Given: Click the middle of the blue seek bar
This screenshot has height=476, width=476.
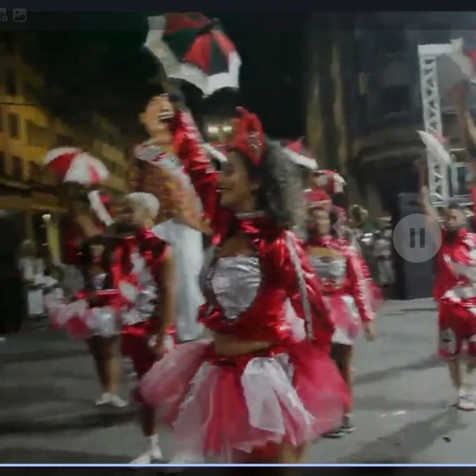Looking at the screenshot, I should click(238, 465).
